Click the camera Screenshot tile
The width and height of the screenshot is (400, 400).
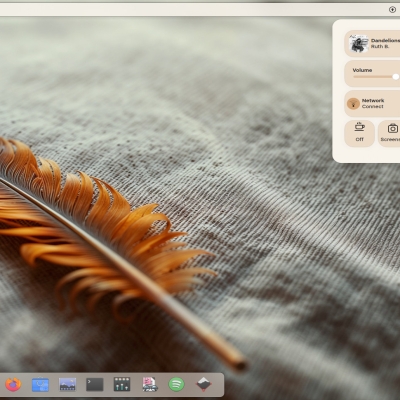(389, 133)
